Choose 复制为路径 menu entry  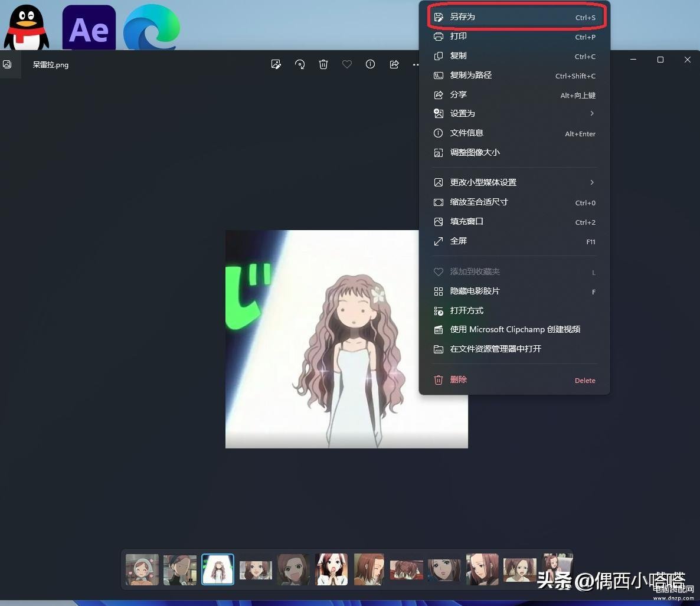(514, 76)
